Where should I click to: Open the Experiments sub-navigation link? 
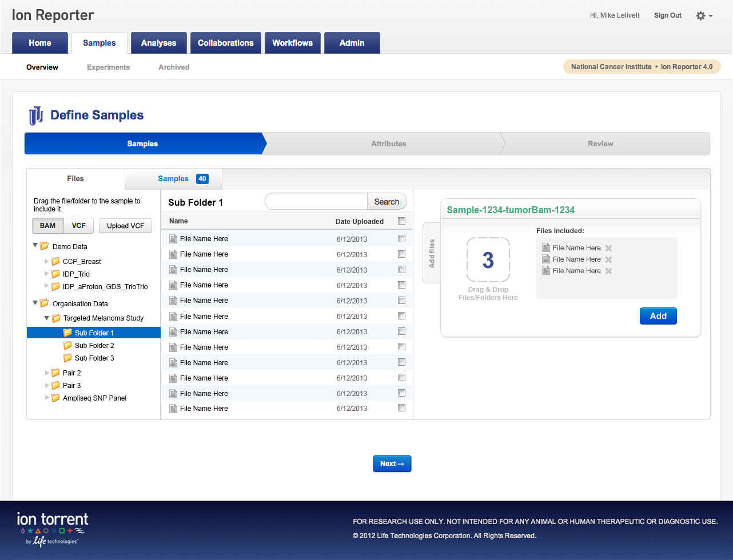point(109,67)
